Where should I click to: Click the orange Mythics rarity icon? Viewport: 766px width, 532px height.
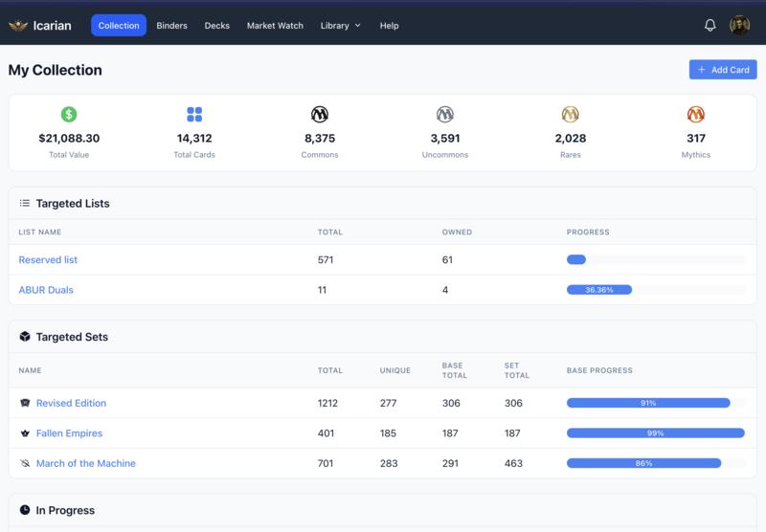[x=696, y=114]
